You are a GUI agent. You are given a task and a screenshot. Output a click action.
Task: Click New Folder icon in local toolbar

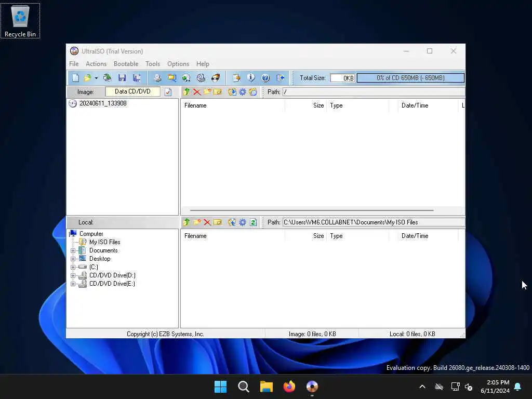point(197,222)
